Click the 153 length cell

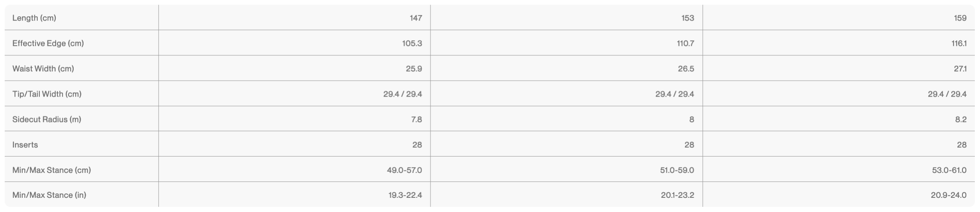pyautogui.click(x=687, y=18)
